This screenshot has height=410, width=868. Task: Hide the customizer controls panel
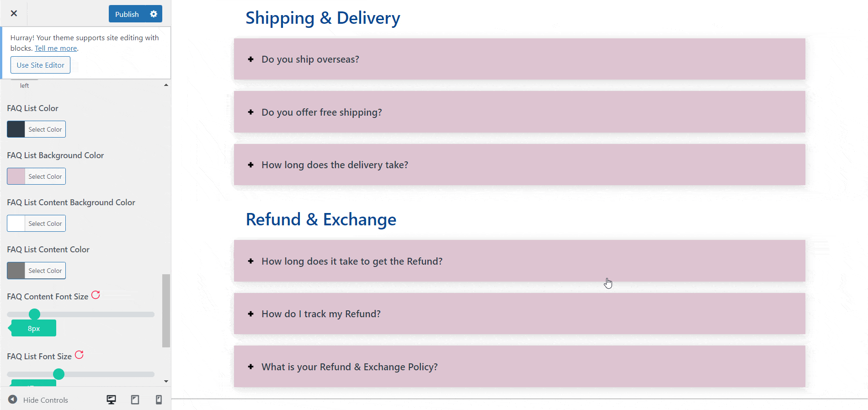pos(39,399)
